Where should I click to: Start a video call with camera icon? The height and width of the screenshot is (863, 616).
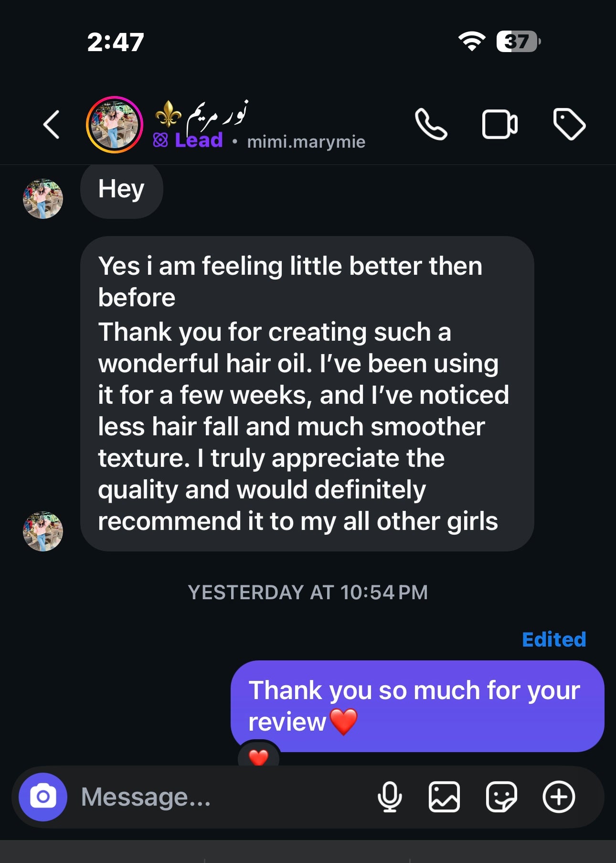click(499, 125)
